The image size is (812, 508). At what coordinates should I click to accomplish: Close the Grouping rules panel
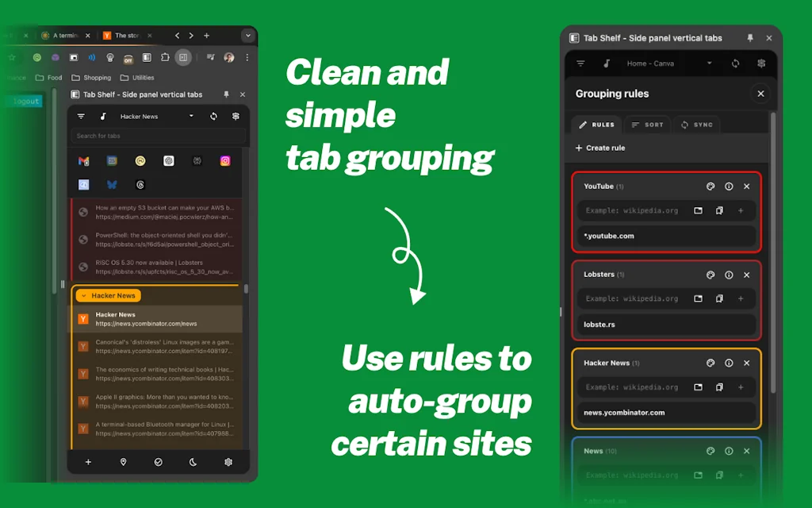tap(760, 94)
